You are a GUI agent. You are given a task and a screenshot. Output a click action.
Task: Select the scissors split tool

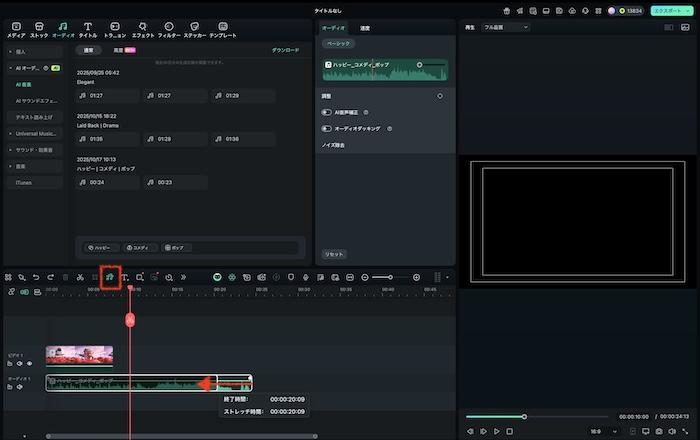(80, 277)
